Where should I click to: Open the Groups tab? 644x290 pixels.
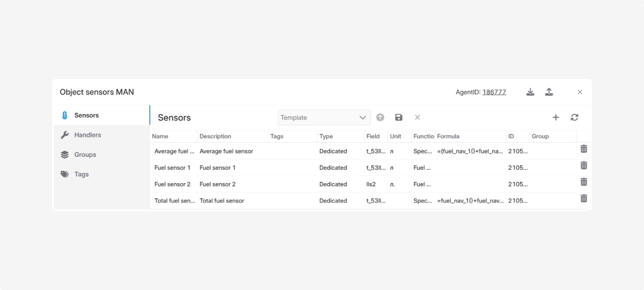pos(85,155)
